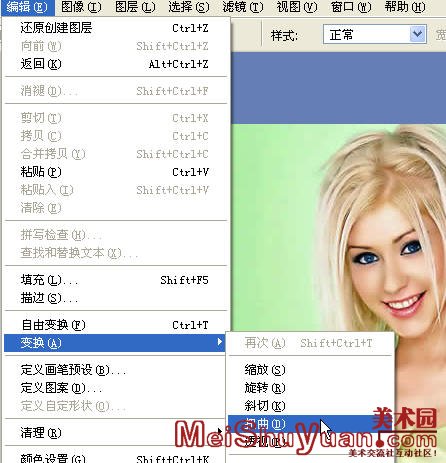Choose 斜切(K) in transform submenu
Viewport: 446px width, 463px height.
(310, 406)
